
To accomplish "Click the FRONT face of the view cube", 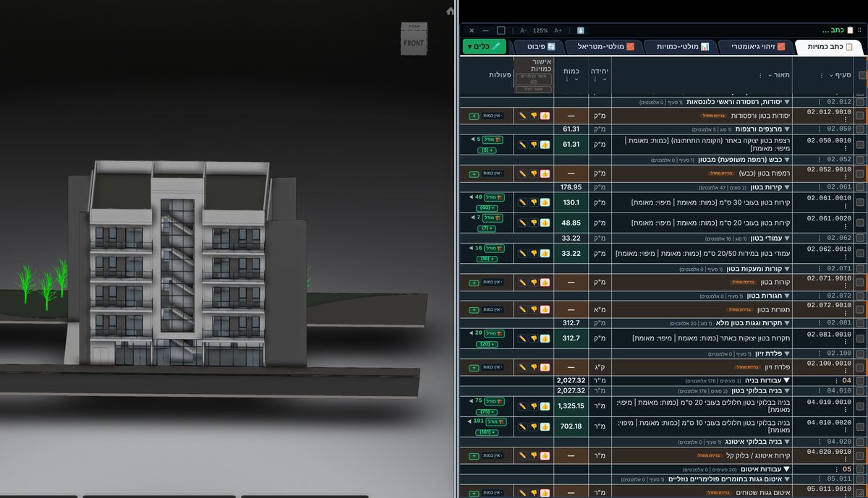I will [x=414, y=42].
